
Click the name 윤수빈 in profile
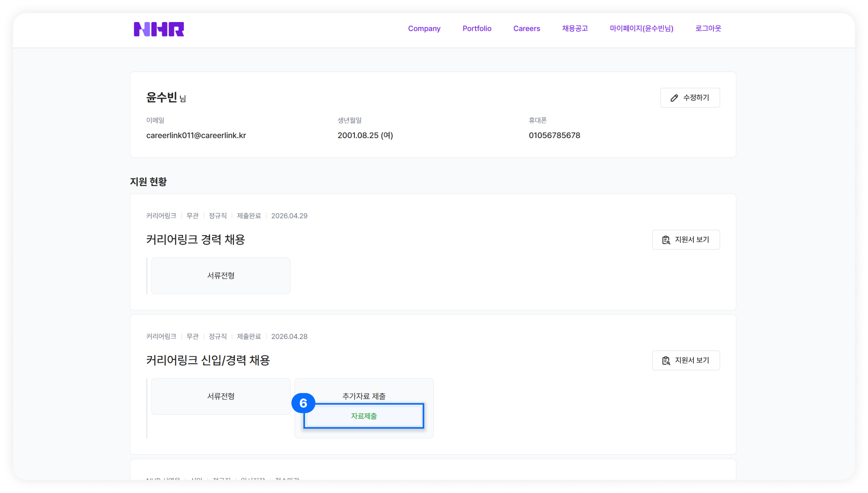click(x=161, y=98)
